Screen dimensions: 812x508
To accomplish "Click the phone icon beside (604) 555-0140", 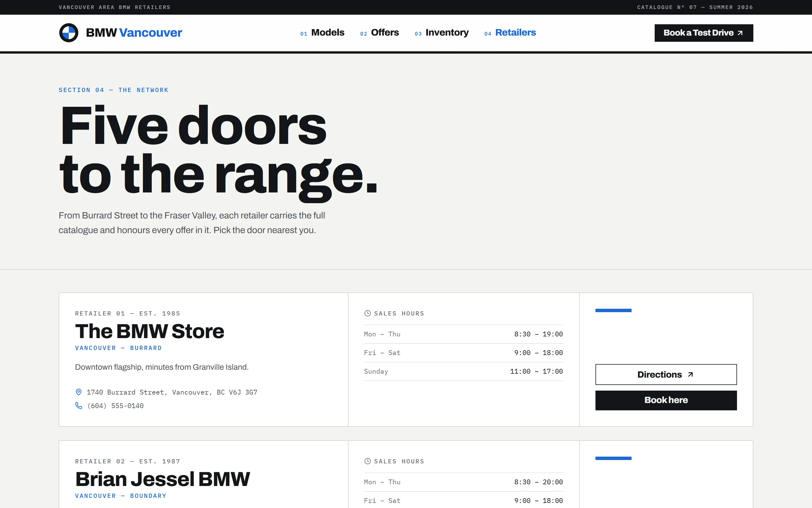I will 78,406.
